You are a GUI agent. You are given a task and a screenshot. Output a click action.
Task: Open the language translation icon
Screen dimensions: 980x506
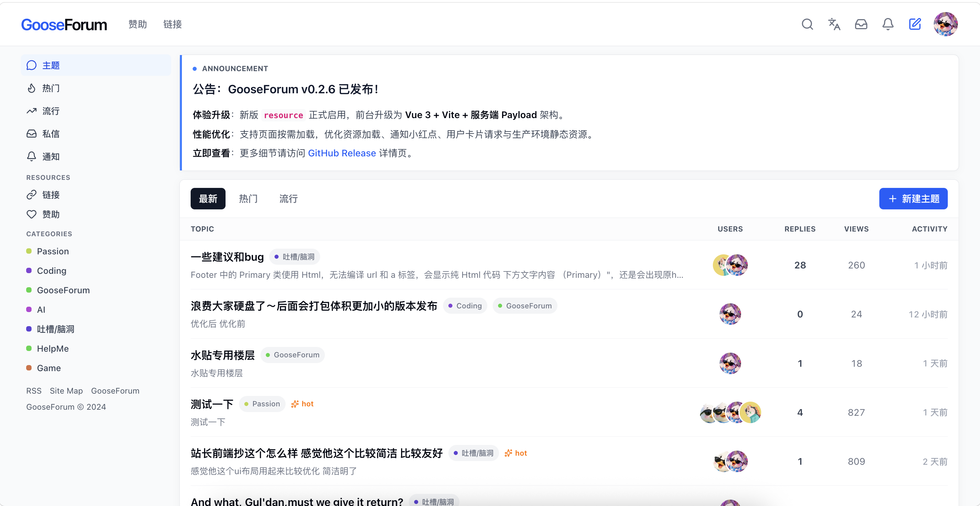click(x=834, y=24)
